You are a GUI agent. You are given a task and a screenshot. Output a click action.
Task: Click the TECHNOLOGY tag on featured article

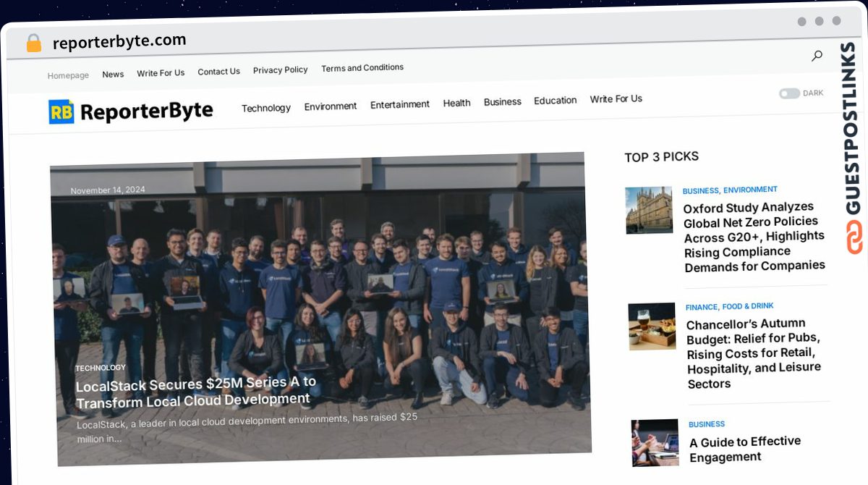click(x=101, y=368)
